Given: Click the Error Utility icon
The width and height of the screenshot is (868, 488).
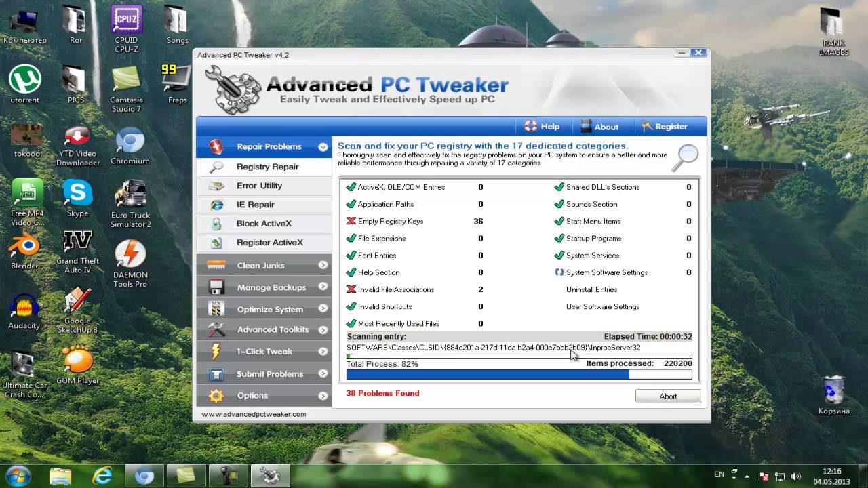Looking at the screenshot, I should tap(216, 186).
